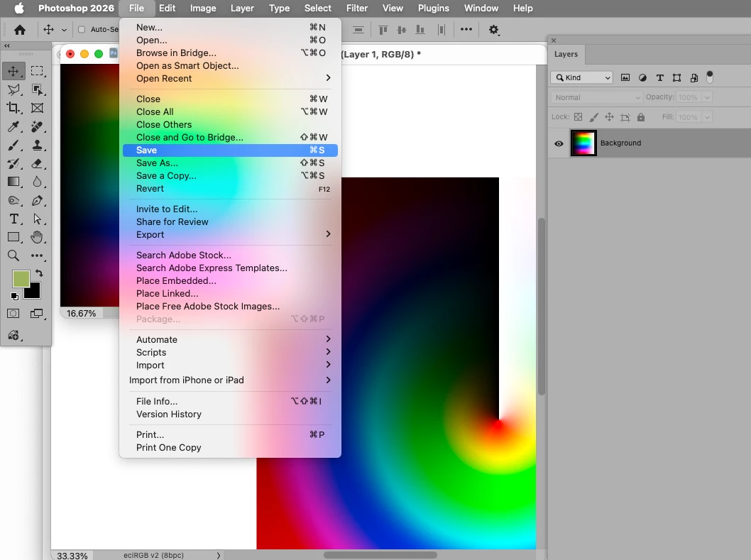Click the document status bar arrow
The width and height of the screenshot is (751, 560).
(219, 555)
